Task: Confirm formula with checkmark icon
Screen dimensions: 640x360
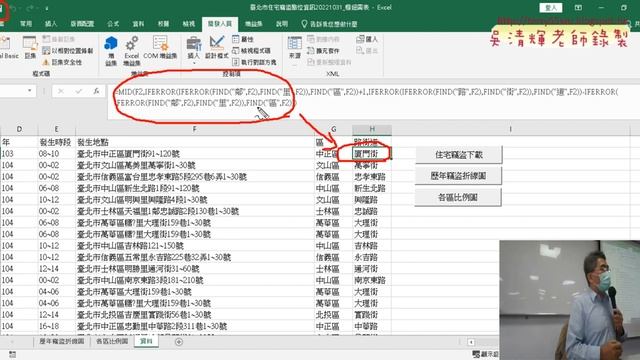Action: coord(78,91)
